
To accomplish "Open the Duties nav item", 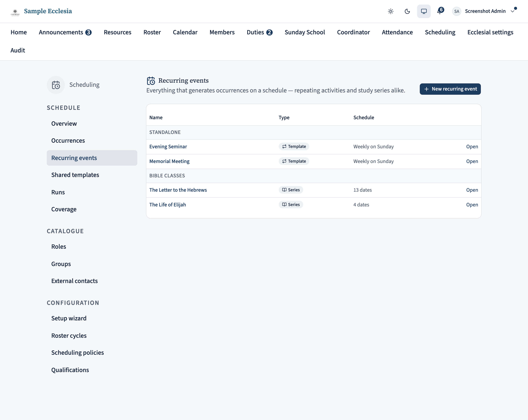I will click(x=260, y=32).
